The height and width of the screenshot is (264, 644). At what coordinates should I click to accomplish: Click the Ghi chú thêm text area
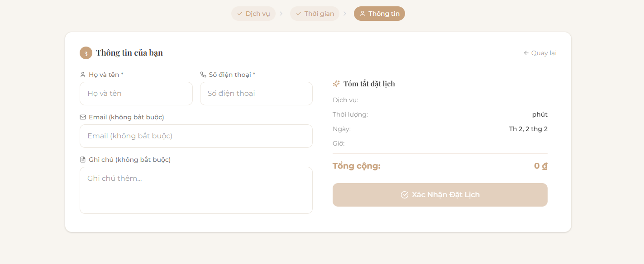[196, 190]
